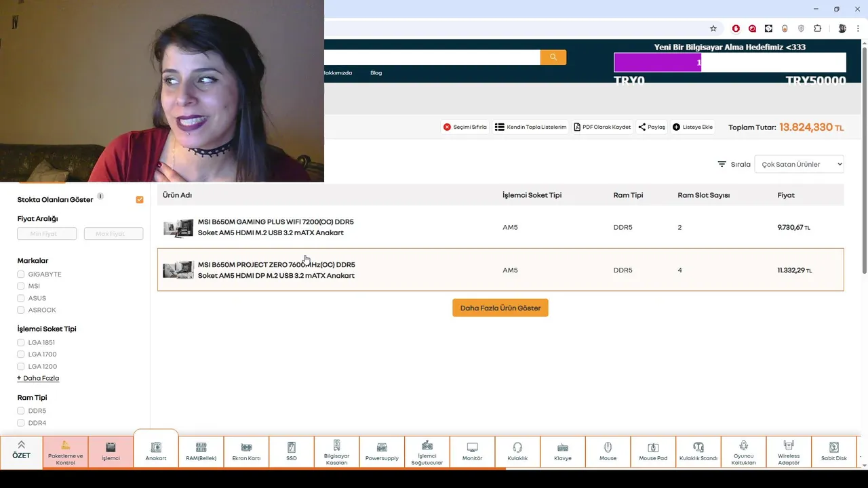Toggle Stokta Olanları Göster checkbox
The image size is (868, 488).
(x=140, y=200)
